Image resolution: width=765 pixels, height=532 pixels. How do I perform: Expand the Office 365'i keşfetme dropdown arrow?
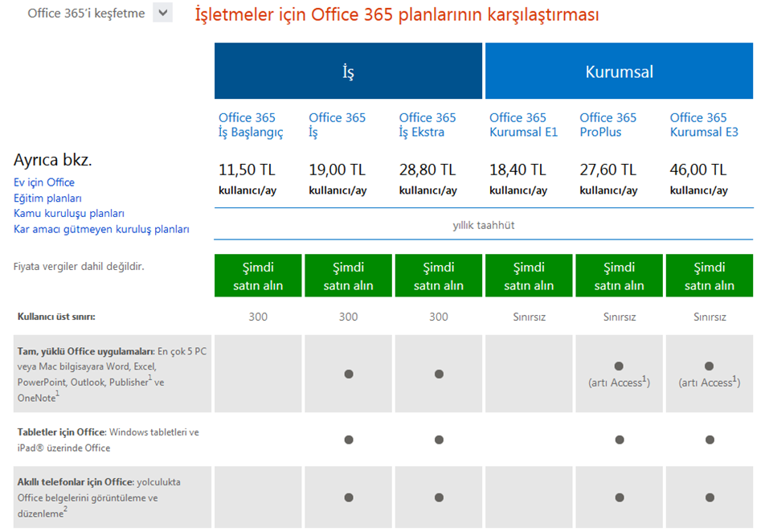coord(163,13)
